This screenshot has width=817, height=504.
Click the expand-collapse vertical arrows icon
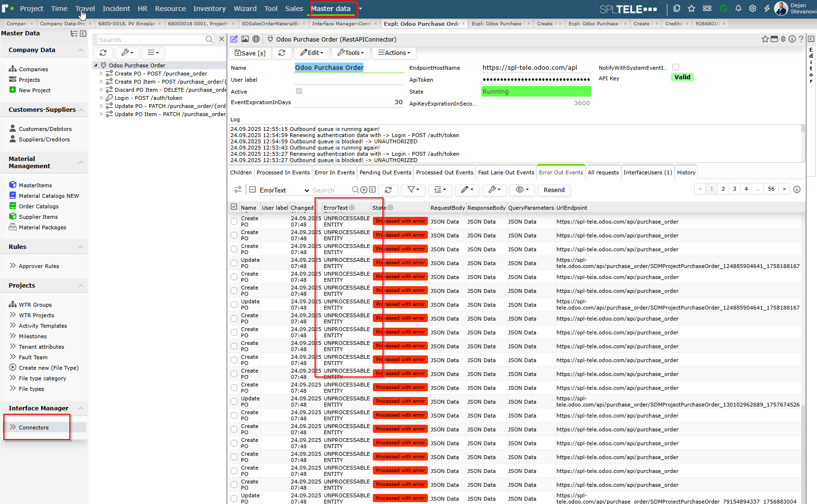(783, 39)
